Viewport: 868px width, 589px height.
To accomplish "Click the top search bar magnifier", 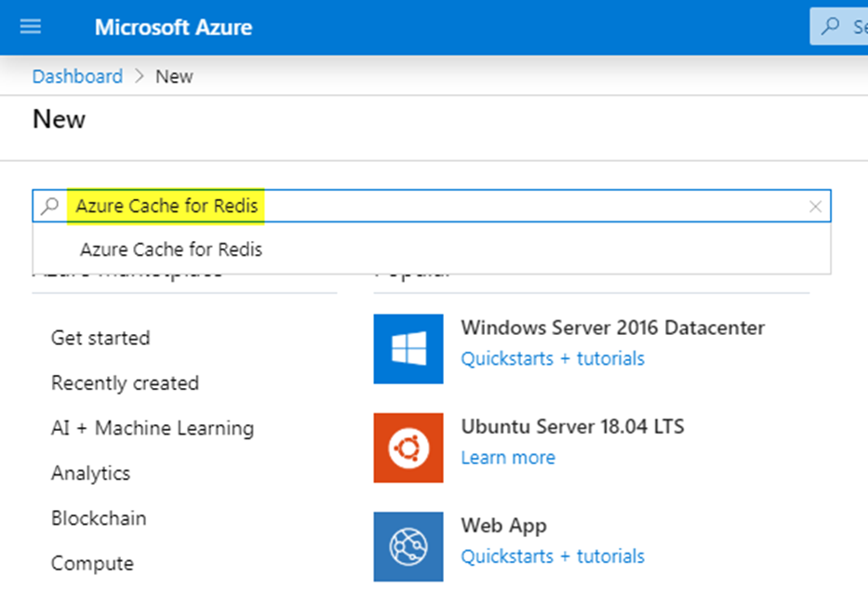I will tap(830, 26).
